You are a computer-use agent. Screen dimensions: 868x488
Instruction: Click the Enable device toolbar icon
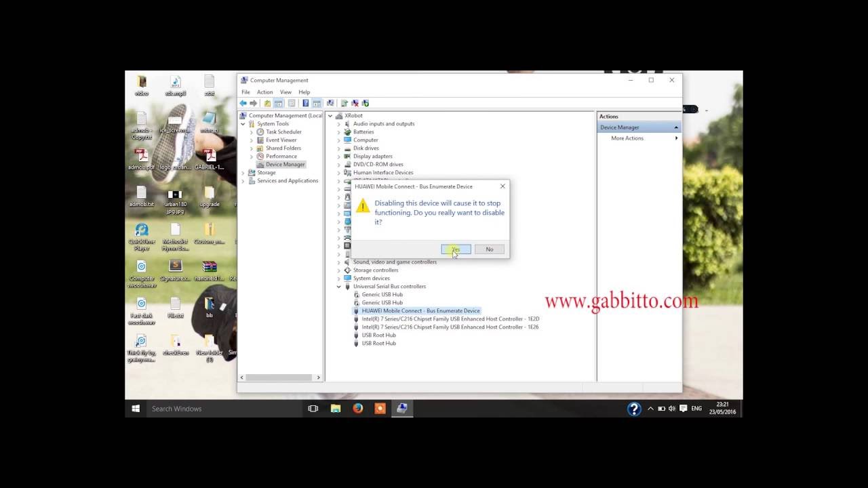(366, 103)
